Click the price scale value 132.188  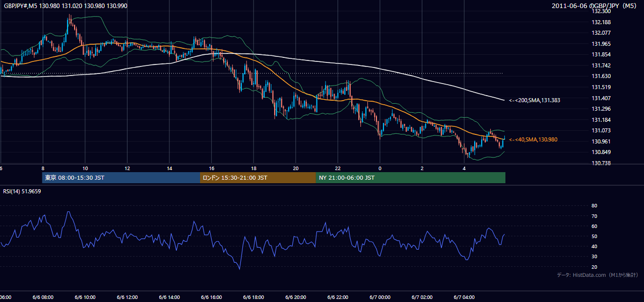pos(601,22)
